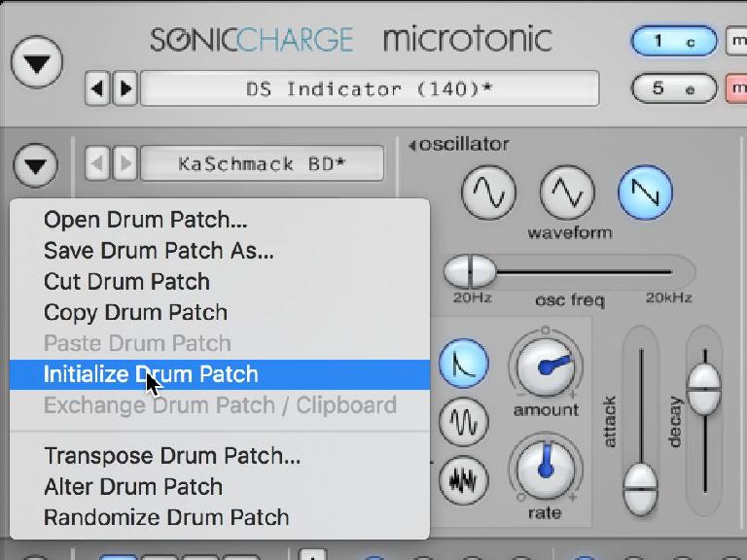
Task: Go to previous program with left arrow
Action: tap(97, 88)
